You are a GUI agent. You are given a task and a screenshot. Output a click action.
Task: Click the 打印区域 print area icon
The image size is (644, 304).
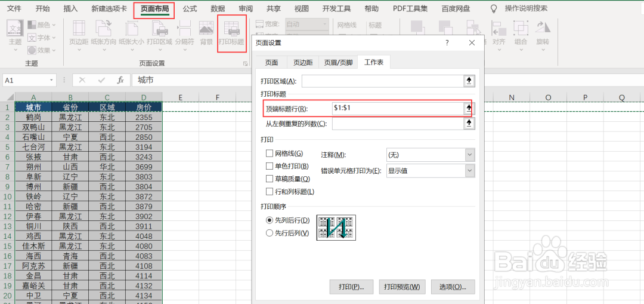pyautogui.click(x=159, y=29)
